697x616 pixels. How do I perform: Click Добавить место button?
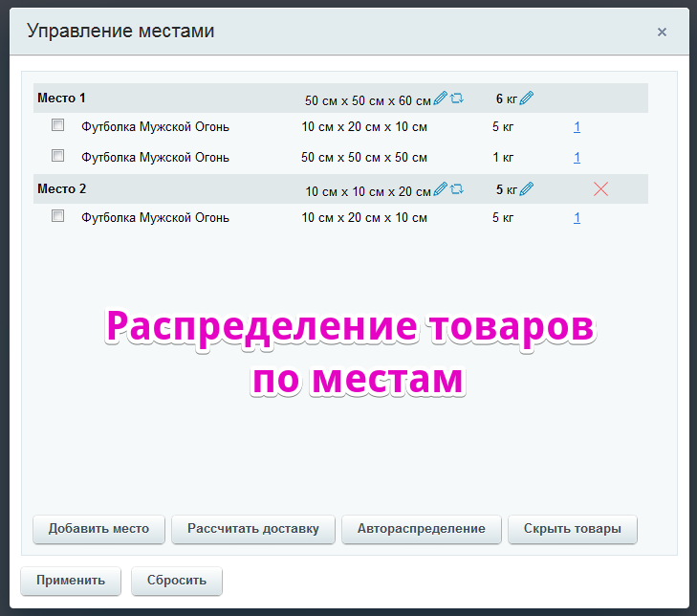(98, 529)
